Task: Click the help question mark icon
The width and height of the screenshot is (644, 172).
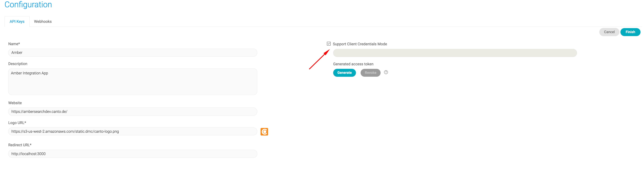Action: tap(386, 72)
